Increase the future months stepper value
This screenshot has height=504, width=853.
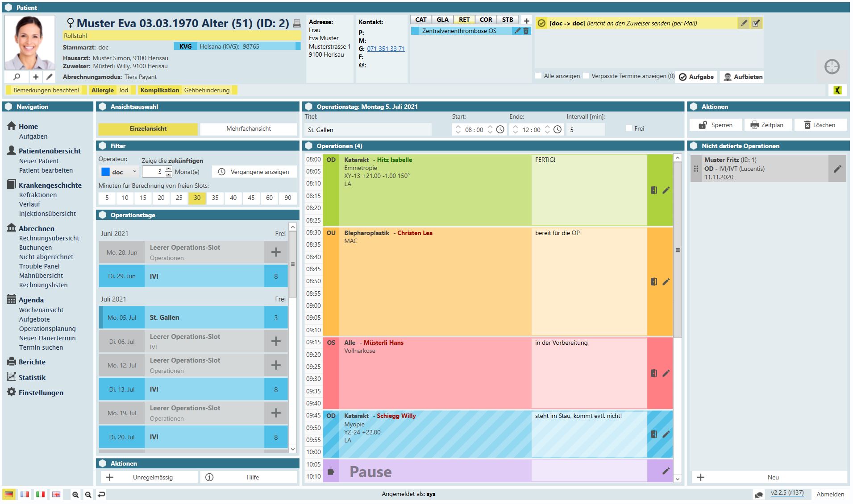168,169
